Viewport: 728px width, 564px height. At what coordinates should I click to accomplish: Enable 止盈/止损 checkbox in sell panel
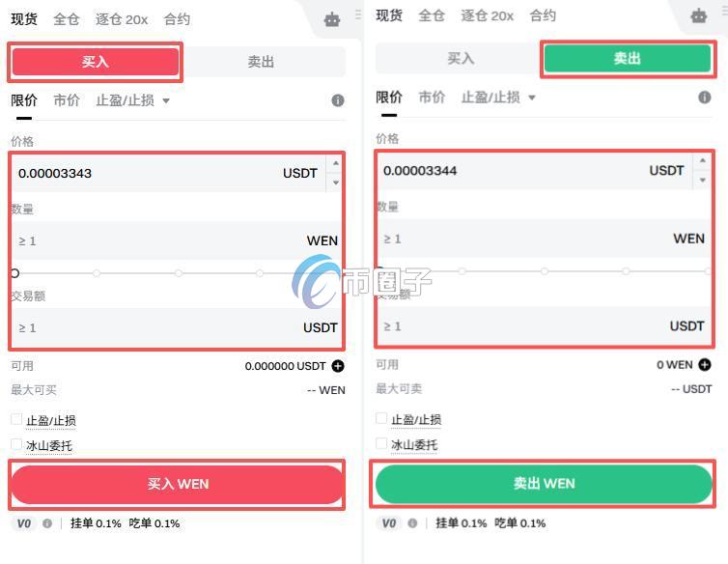coord(381,418)
